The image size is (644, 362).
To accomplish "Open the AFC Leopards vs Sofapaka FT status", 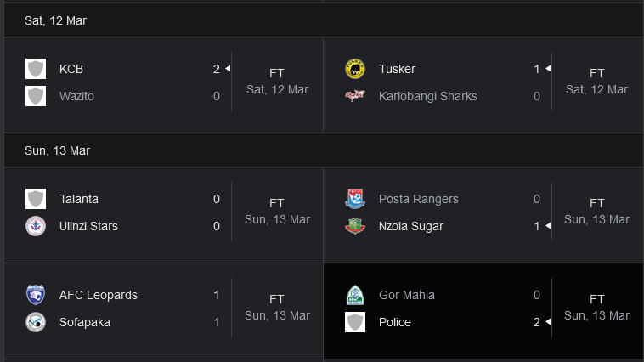I will [x=277, y=299].
